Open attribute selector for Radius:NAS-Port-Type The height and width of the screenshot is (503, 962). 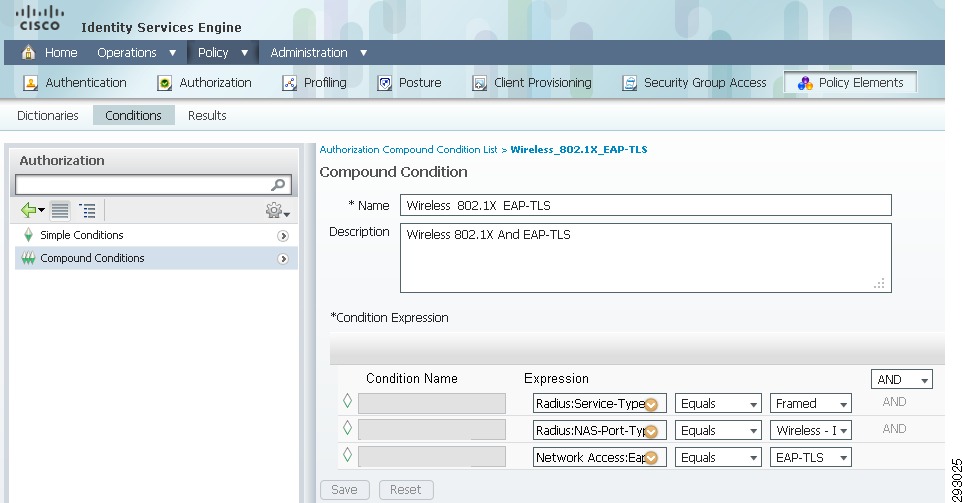click(652, 432)
